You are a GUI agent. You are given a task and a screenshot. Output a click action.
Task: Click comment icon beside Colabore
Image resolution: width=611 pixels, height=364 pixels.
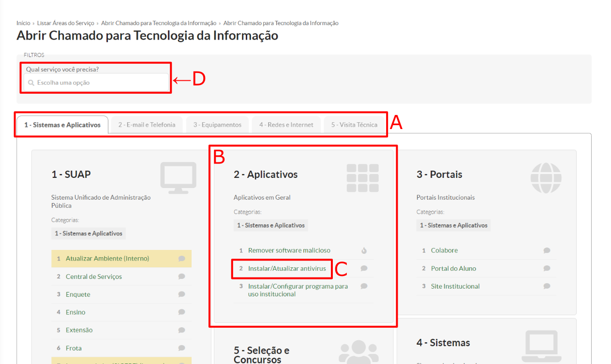(x=547, y=250)
